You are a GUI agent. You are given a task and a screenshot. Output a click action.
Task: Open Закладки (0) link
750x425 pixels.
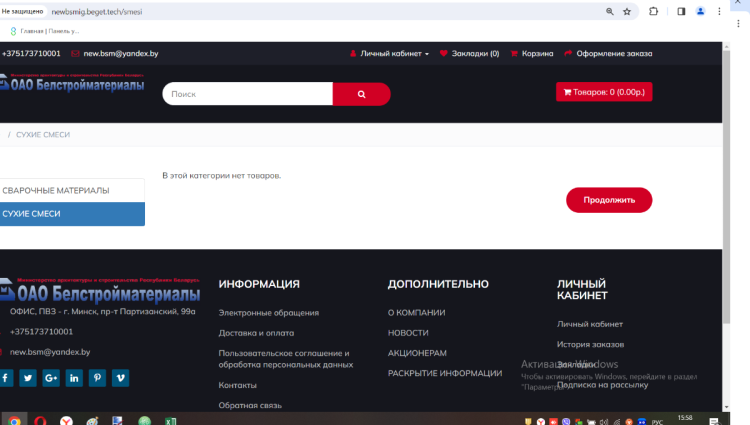pyautogui.click(x=475, y=54)
